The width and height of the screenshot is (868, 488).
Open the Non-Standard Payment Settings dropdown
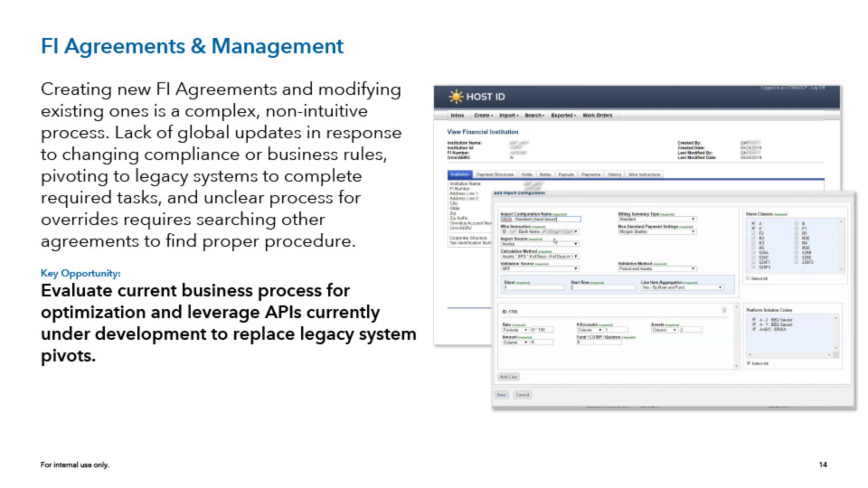tap(656, 231)
